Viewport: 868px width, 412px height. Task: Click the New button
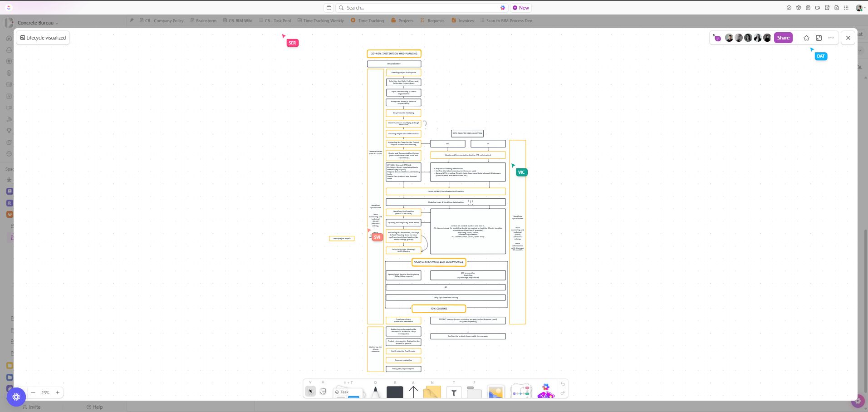(521, 8)
